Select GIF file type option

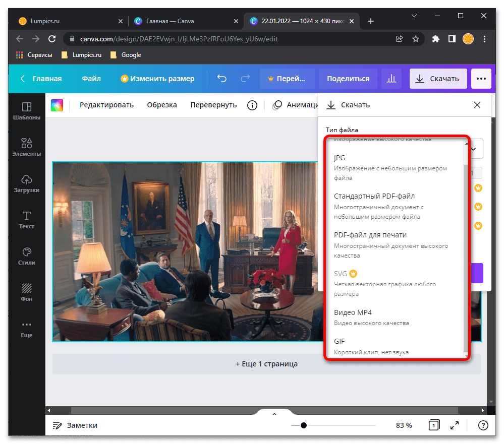[396, 346]
